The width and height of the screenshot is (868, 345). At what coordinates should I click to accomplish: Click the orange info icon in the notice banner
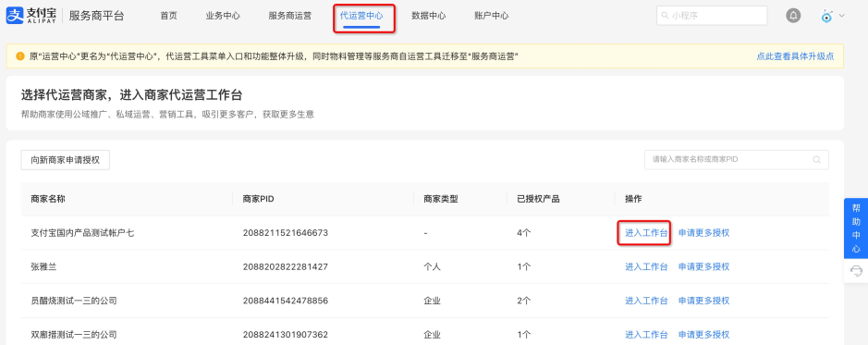[x=20, y=55]
